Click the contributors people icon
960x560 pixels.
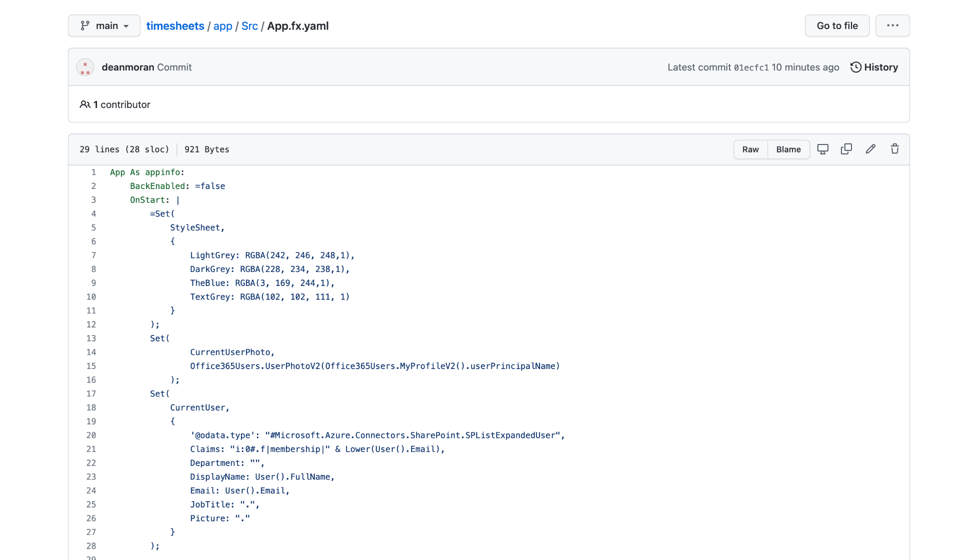[85, 104]
